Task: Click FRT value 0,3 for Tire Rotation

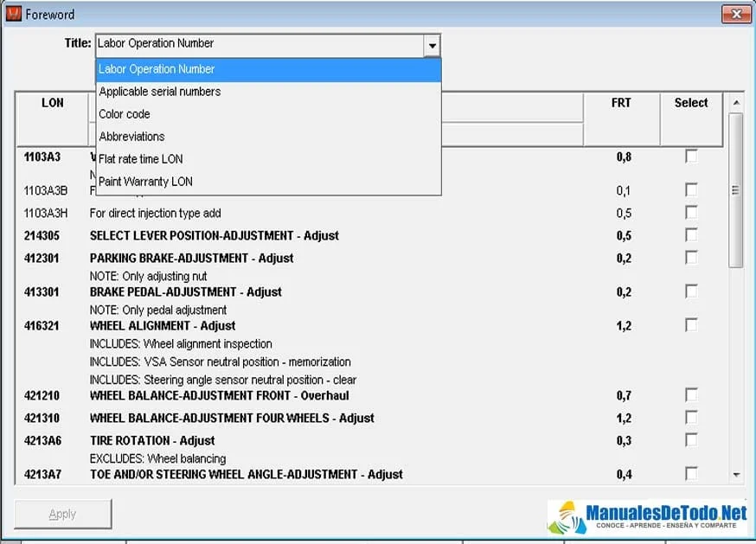Action: pos(624,441)
